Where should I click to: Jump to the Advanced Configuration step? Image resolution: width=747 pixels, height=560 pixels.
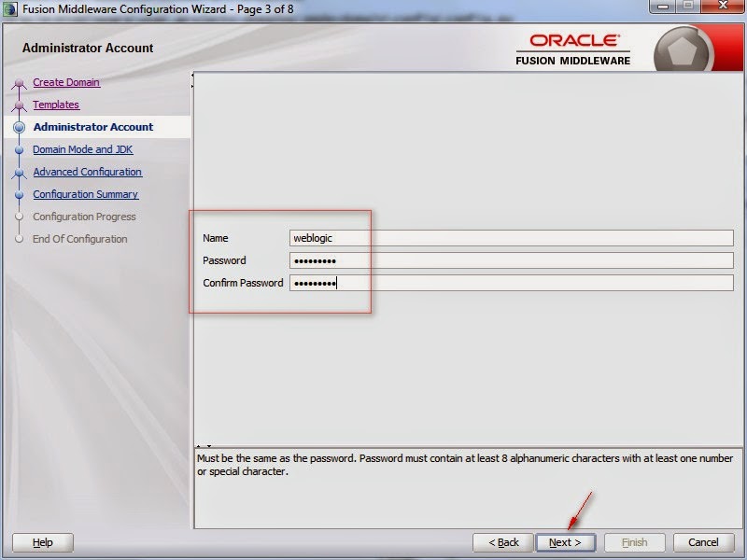pos(87,172)
